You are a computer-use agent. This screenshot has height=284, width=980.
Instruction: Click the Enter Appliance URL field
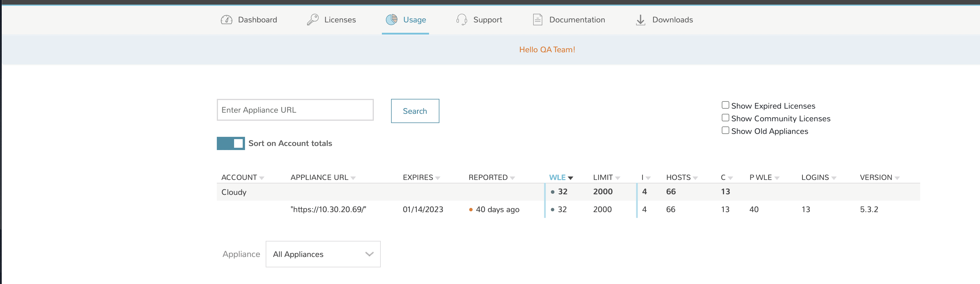pyautogui.click(x=295, y=110)
